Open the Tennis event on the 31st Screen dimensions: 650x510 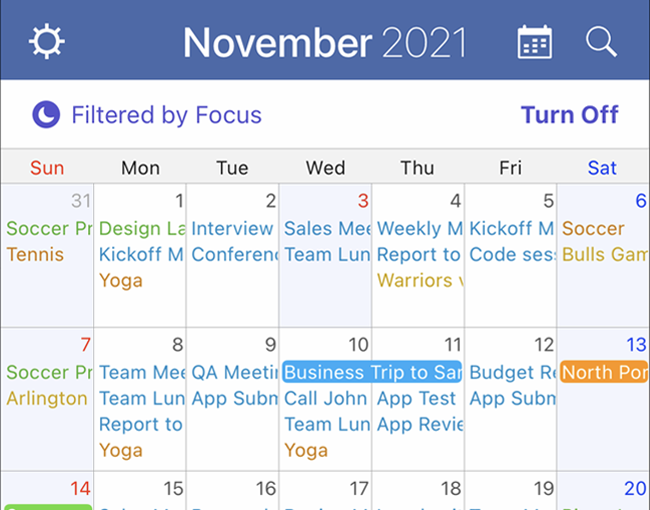click(x=36, y=254)
